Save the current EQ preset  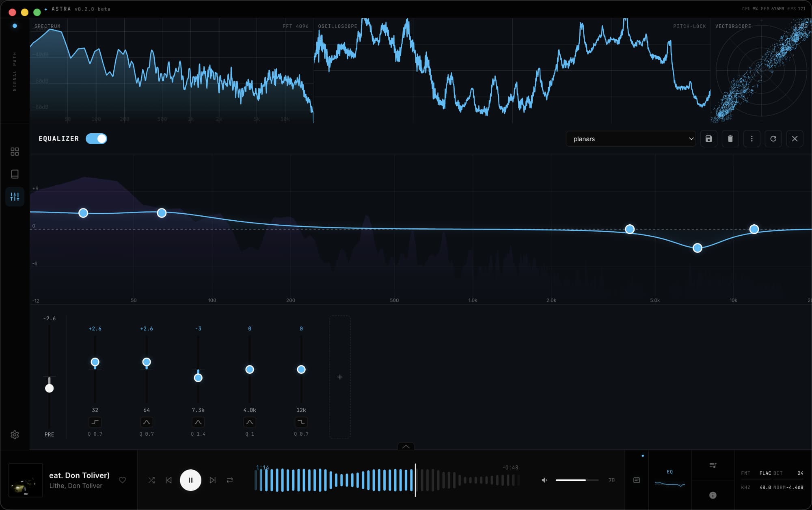708,139
